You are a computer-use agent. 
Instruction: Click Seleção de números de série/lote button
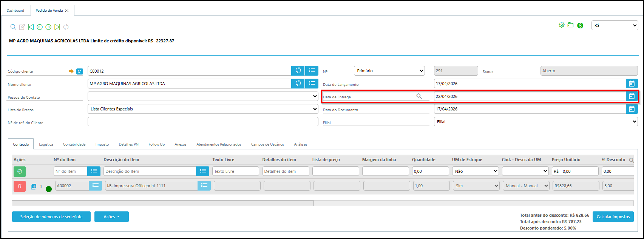point(51,217)
